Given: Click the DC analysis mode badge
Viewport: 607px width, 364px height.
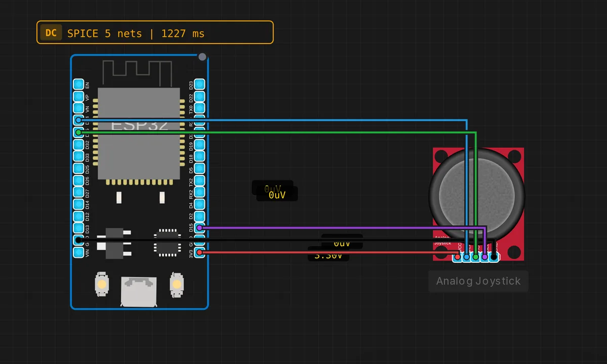Looking at the screenshot, I should [51, 33].
